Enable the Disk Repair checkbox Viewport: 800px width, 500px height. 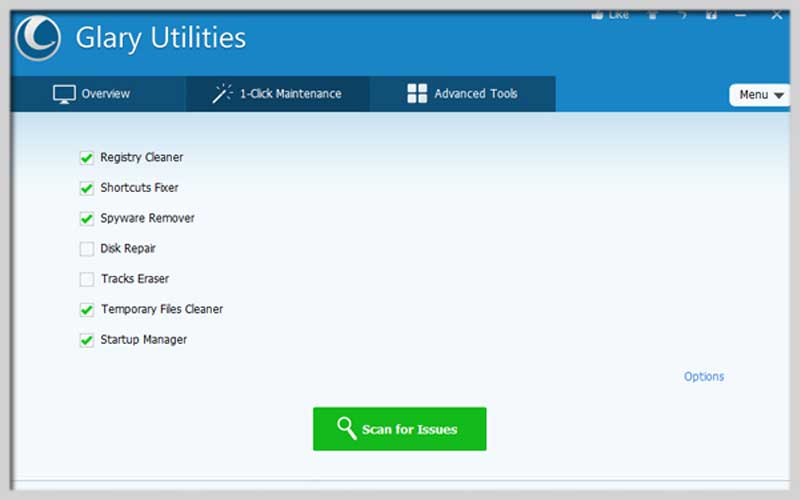pyautogui.click(x=87, y=248)
